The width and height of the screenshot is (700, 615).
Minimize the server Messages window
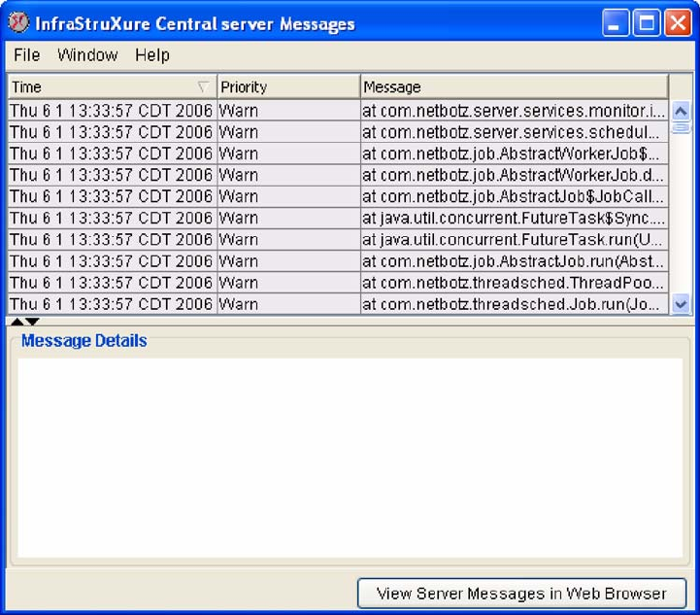tap(616, 22)
